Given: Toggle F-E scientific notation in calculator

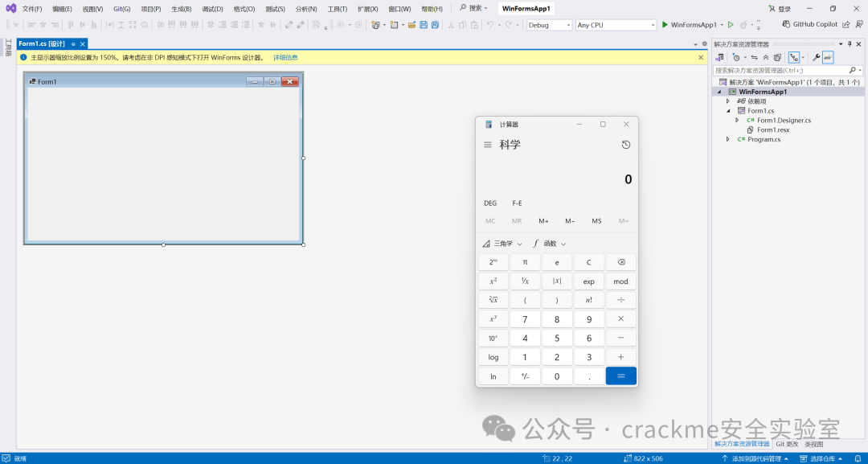Looking at the screenshot, I should (x=517, y=203).
